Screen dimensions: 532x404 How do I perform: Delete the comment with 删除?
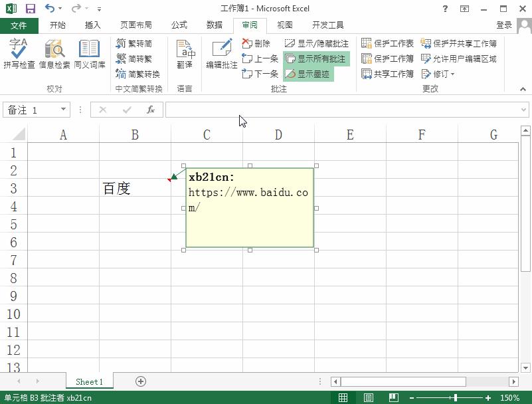pyautogui.click(x=256, y=43)
